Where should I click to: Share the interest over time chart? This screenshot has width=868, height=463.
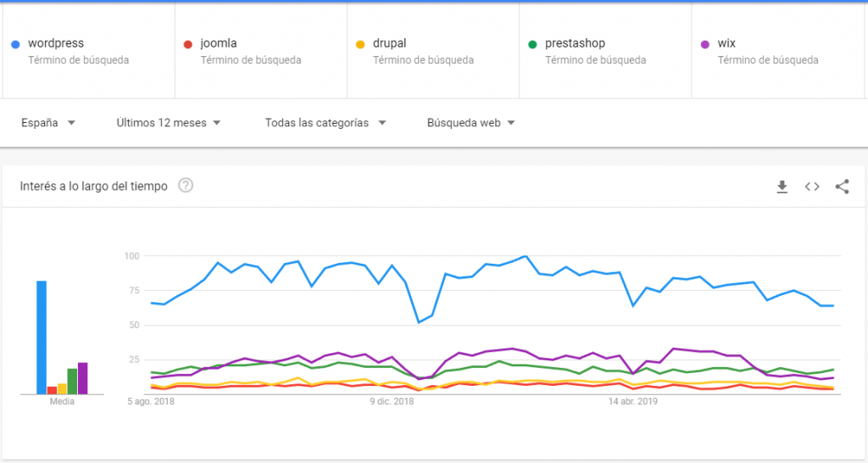pyautogui.click(x=842, y=187)
